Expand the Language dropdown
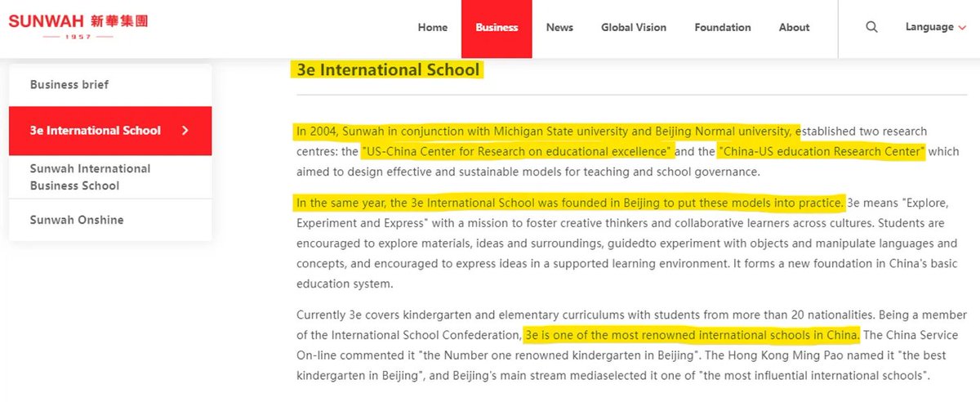 [x=929, y=27]
